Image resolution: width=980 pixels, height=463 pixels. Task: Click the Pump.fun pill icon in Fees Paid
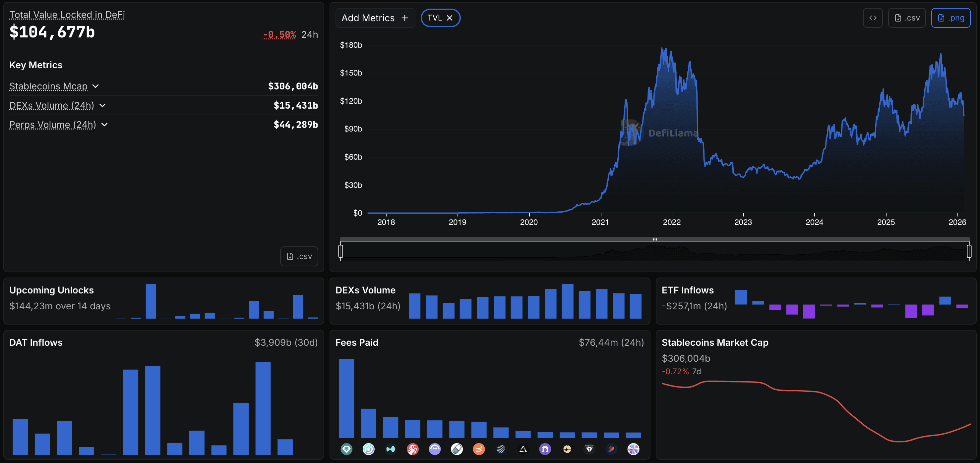tap(457, 449)
